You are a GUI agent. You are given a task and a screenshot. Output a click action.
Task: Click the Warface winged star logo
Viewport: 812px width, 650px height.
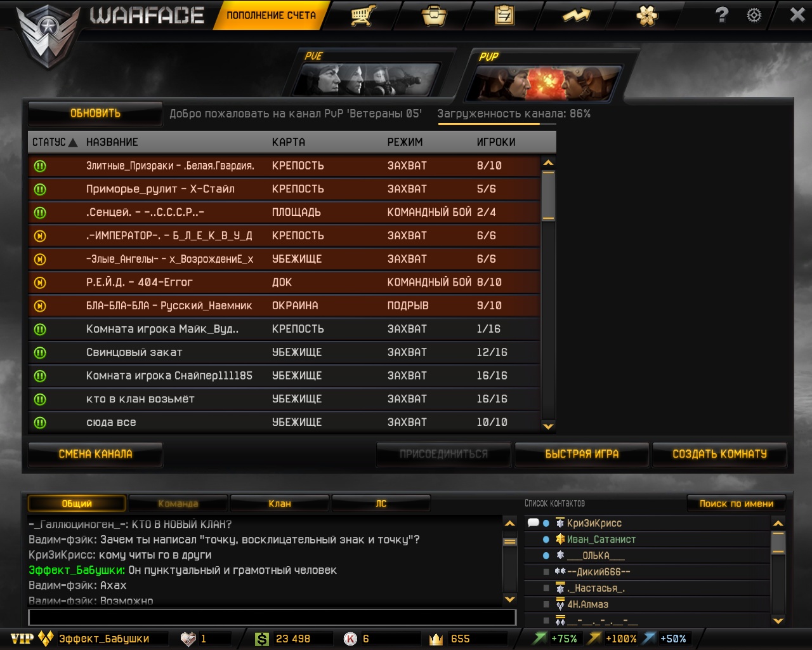pos(48,35)
